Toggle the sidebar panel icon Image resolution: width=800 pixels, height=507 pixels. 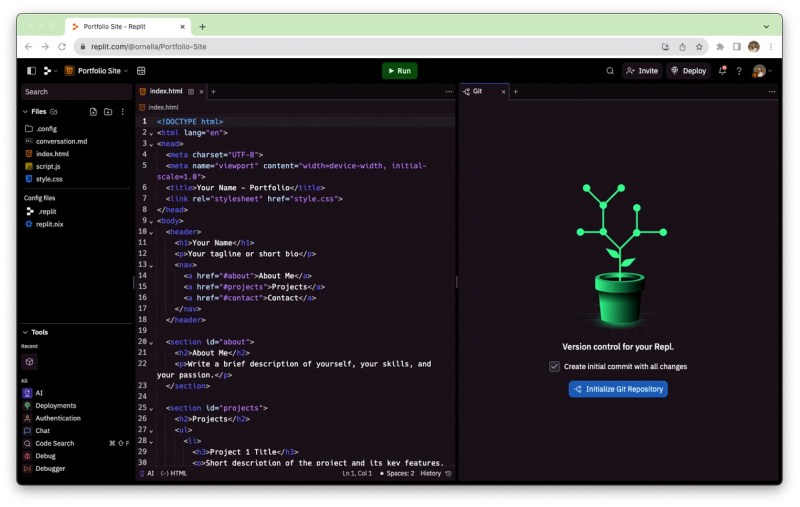click(x=31, y=71)
